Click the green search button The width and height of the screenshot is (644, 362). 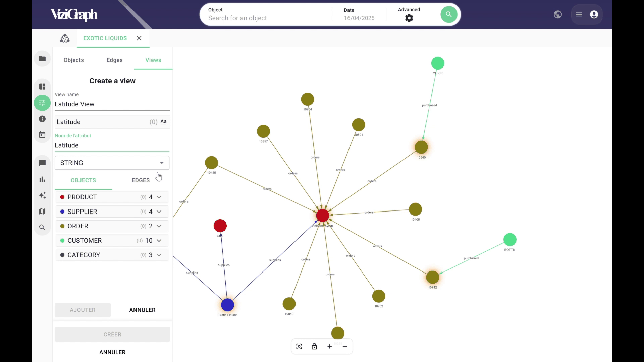tap(448, 15)
